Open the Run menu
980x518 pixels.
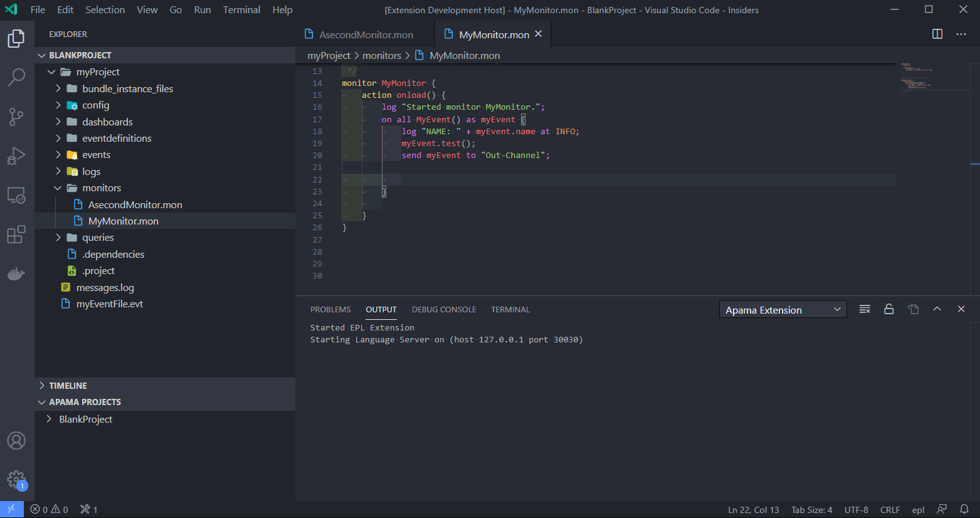click(x=202, y=9)
